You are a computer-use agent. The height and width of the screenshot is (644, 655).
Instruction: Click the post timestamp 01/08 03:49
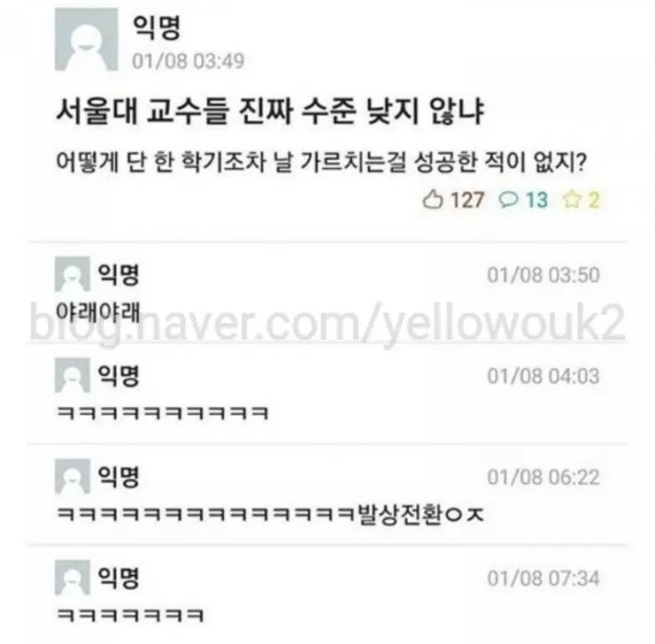188,61
